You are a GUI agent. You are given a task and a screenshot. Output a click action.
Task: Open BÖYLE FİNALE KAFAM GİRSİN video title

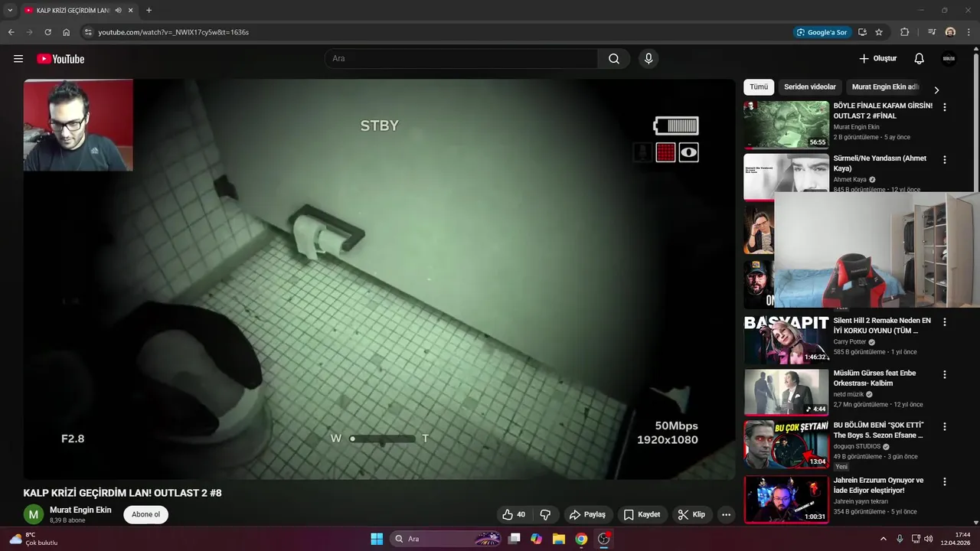(x=883, y=111)
